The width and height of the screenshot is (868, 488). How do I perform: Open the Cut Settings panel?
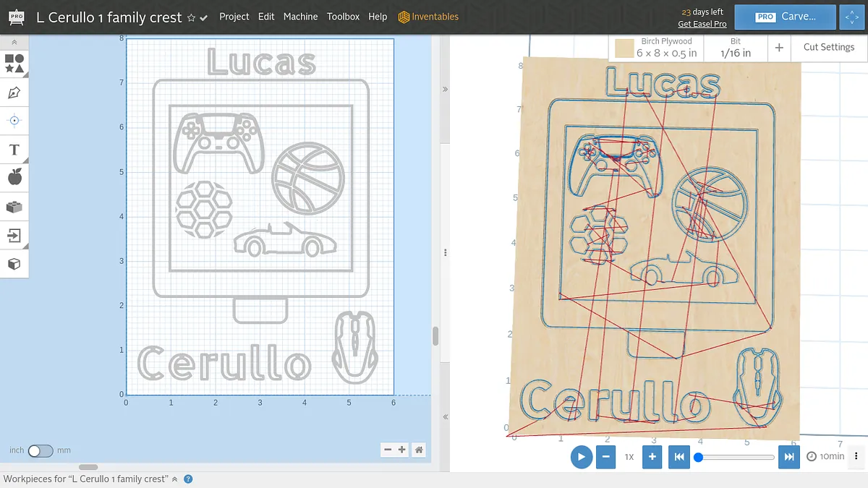[828, 47]
